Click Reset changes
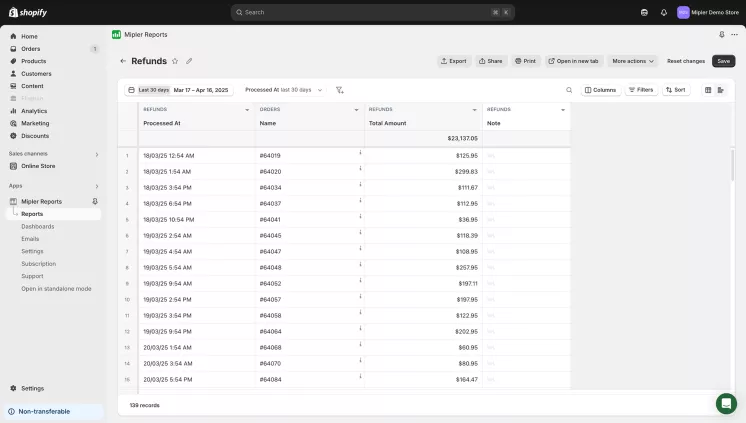The image size is (746, 423). coord(686,61)
